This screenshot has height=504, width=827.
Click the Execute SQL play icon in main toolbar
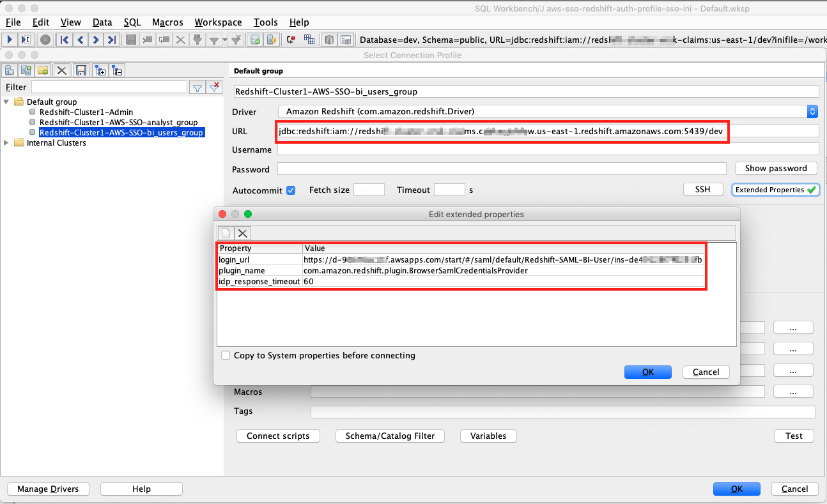pyautogui.click(x=10, y=40)
